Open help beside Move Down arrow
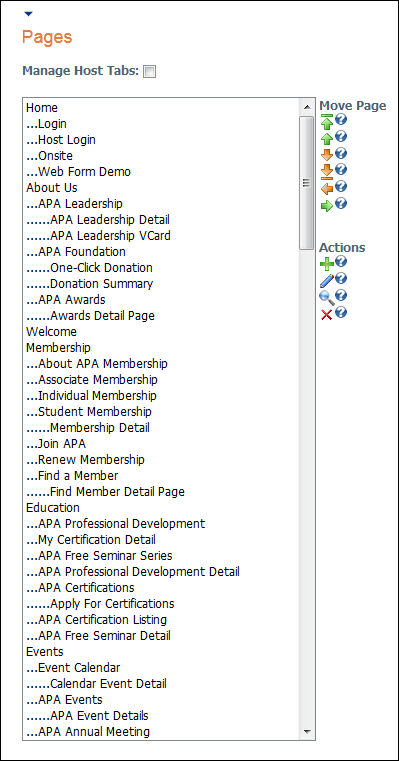 click(341, 153)
